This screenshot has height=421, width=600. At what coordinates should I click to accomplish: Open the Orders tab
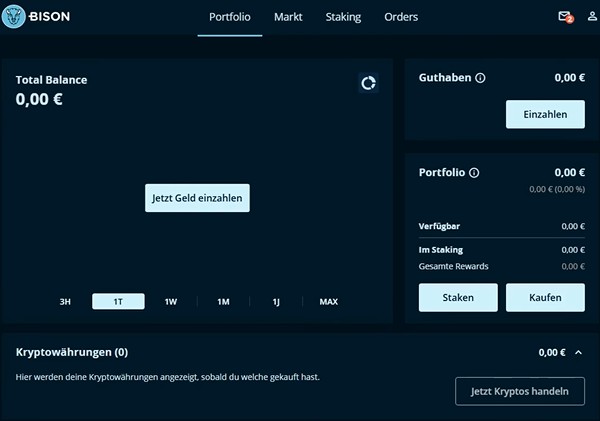click(401, 17)
